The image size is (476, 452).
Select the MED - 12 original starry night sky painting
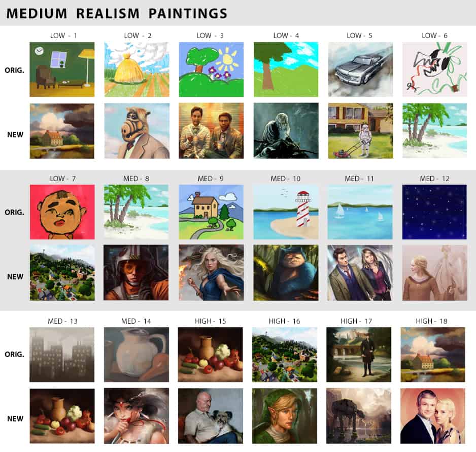click(434, 212)
